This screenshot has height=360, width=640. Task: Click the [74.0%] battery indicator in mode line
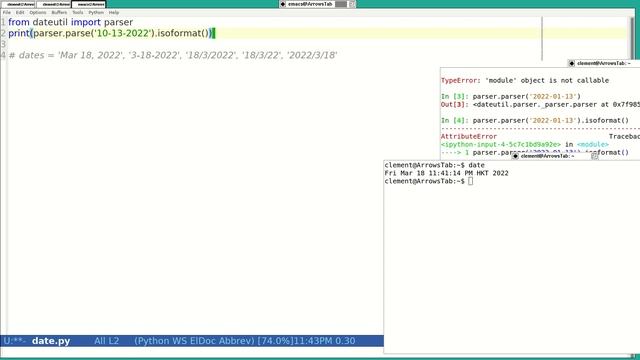(x=276, y=341)
